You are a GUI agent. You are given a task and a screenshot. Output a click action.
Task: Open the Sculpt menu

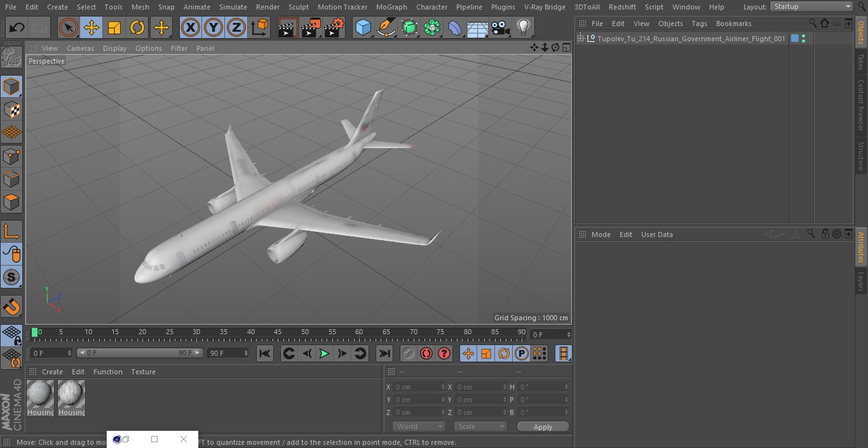pos(298,7)
